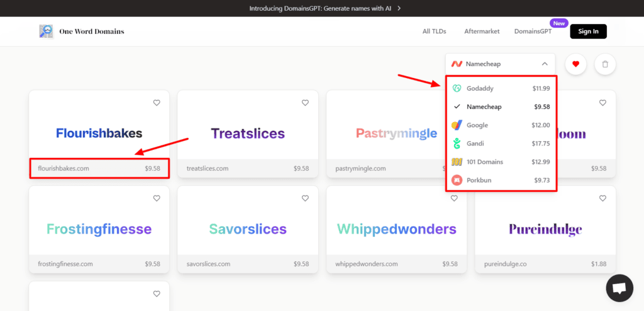Image resolution: width=644 pixels, height=311 pixels.
Task: Select Godaddy from the registrar list
Action: 501,88
